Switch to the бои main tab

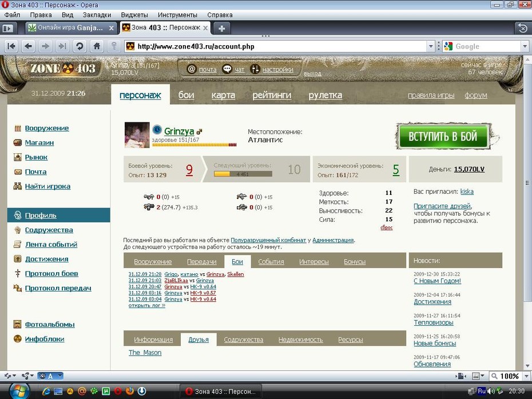click(x=186, y=95)
